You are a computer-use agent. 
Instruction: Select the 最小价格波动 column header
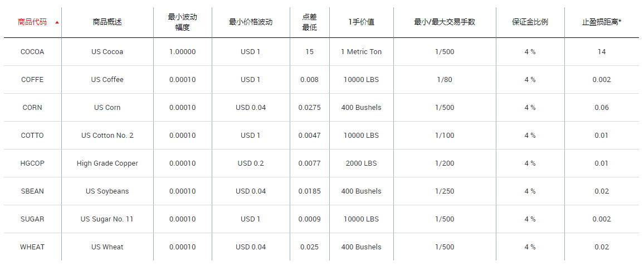point(251,22)
